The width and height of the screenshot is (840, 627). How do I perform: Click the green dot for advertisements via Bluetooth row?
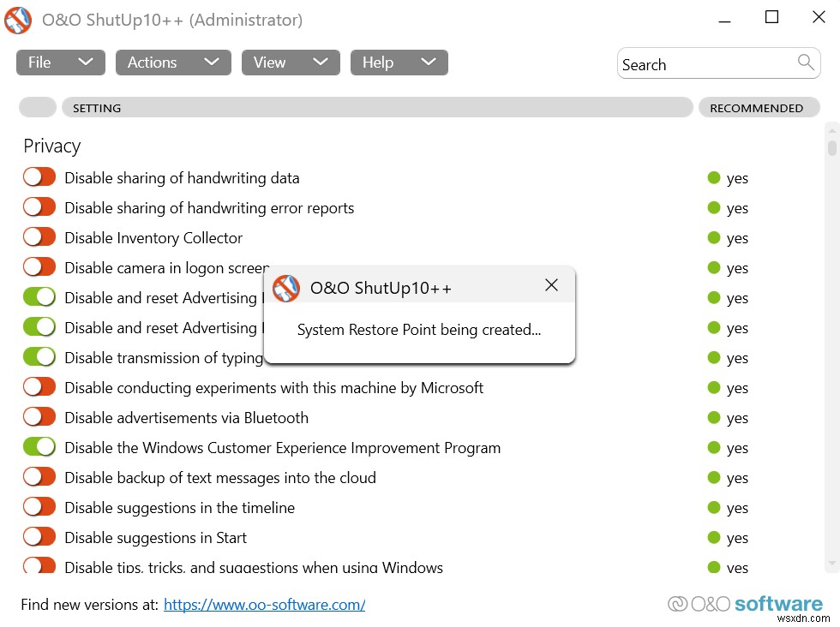[x=713, y=418]
